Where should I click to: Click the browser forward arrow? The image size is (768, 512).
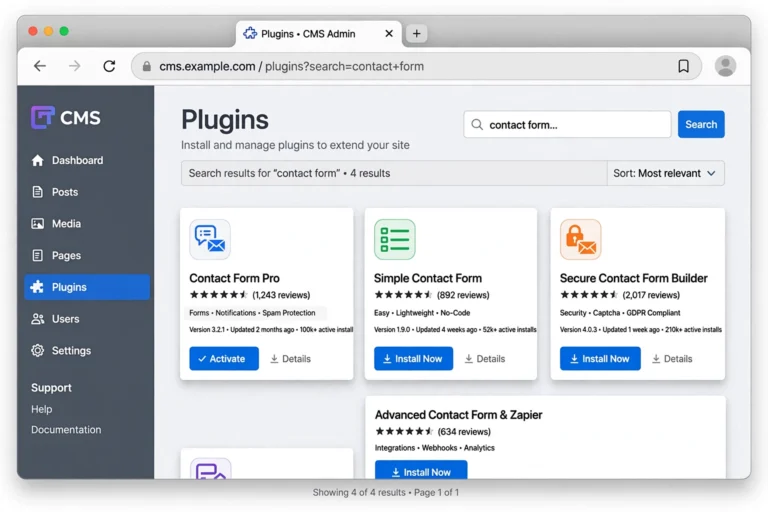coord(74,66)
